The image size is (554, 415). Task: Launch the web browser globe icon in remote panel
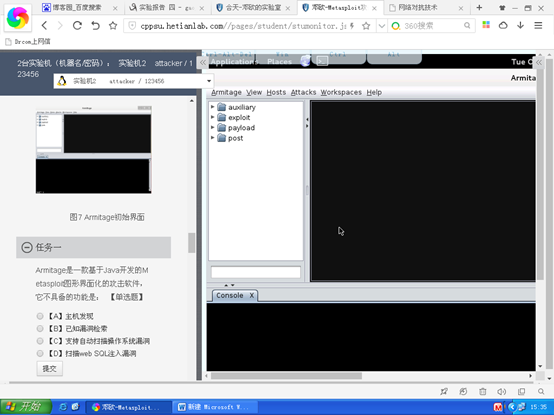[305, 61]
